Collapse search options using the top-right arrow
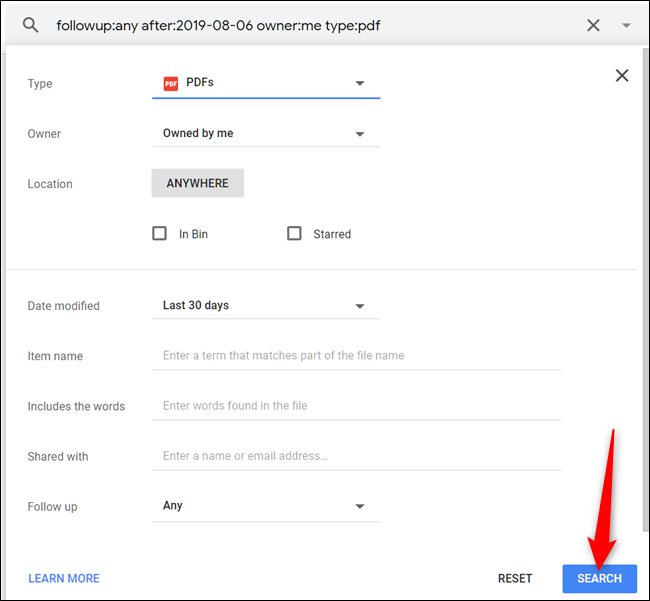The image size is (650, 601). pos(626,26)
